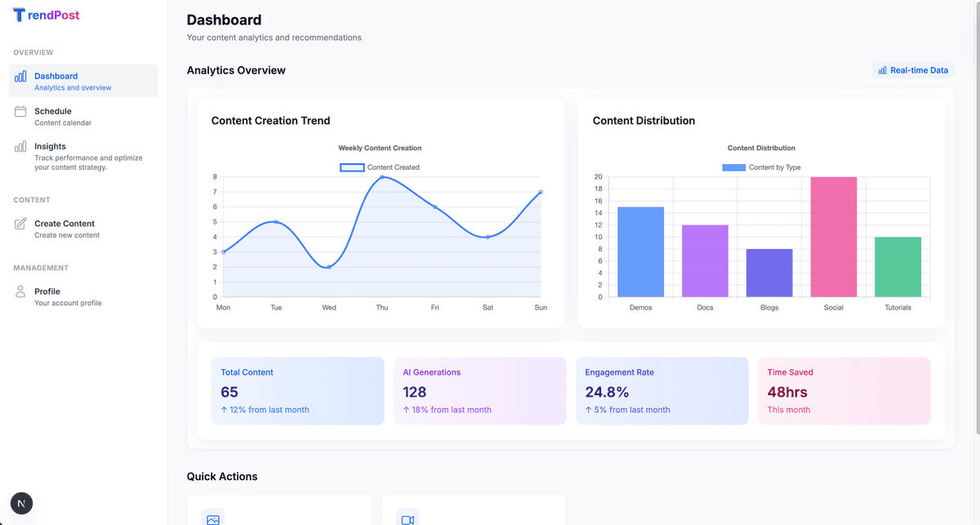The width and height of the screenshot is (980, 525).
Task: Click the Schedule calendar icon
Action: click(20, 112)
